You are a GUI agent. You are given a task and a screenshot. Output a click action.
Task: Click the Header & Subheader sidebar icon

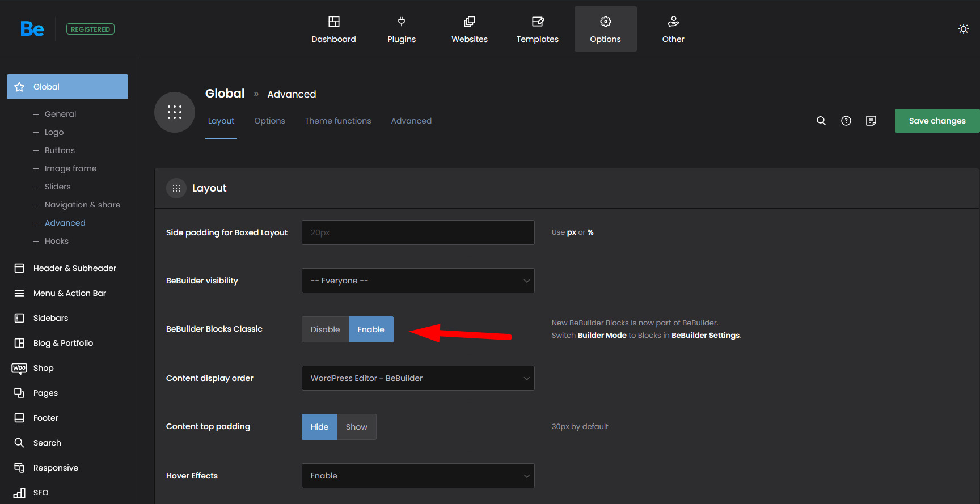pyautogui.click(x=19, y=268)
